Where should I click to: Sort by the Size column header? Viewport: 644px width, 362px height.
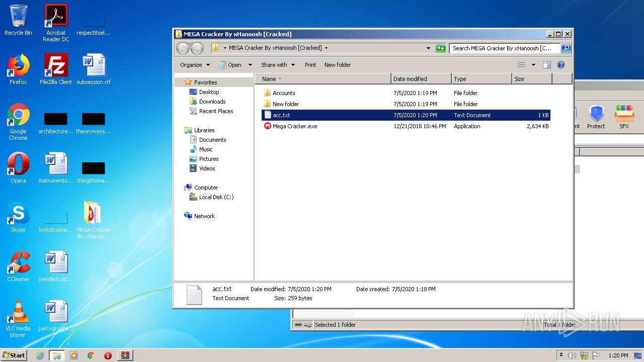coord(532,79)
